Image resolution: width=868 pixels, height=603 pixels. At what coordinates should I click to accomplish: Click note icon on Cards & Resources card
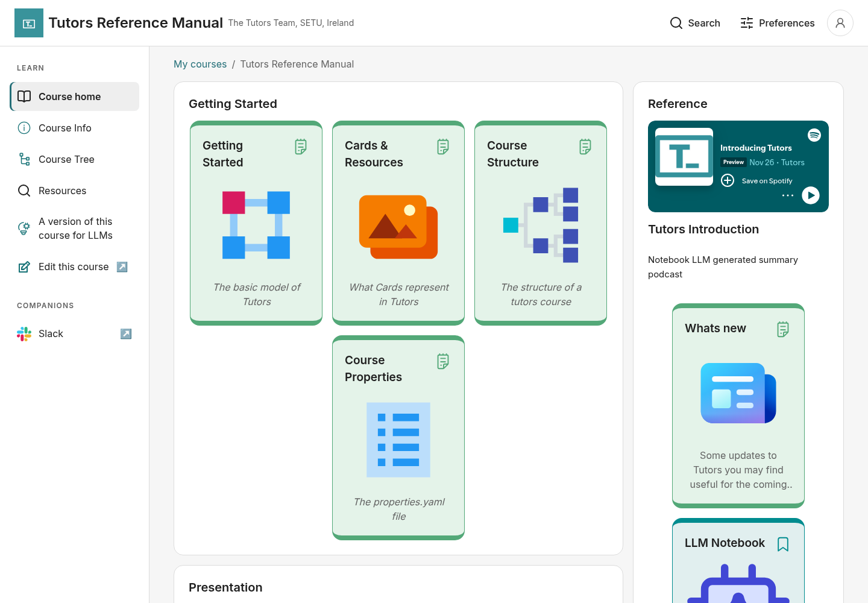pyautogui.click(x=443, y=147)
